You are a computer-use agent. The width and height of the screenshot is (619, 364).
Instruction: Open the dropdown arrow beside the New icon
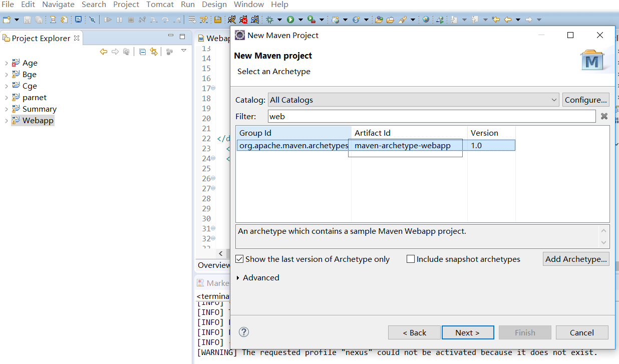(x=17, y=20)
